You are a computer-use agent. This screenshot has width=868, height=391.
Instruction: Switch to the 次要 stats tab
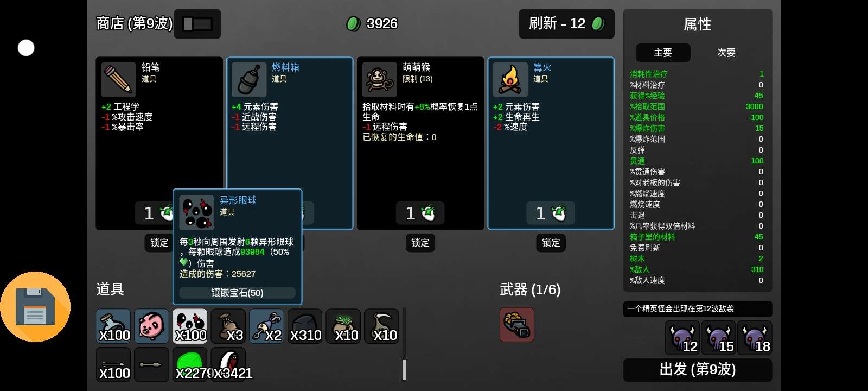click(x=726, y=53)
